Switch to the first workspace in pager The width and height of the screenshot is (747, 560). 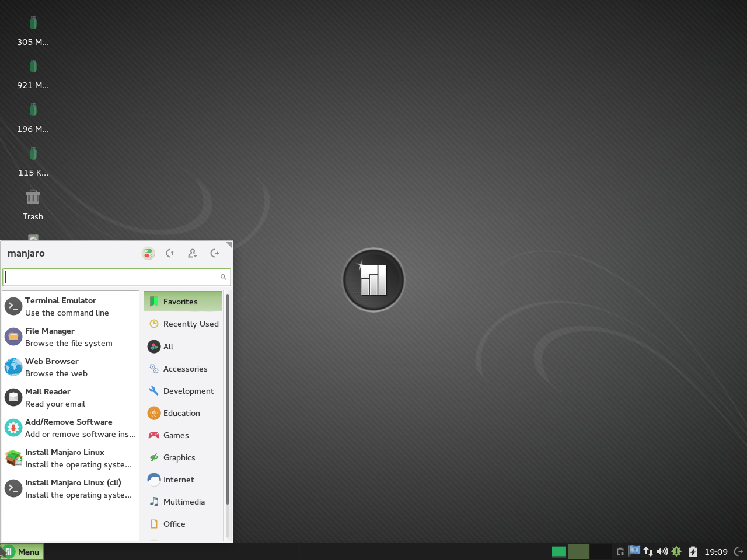578,552
